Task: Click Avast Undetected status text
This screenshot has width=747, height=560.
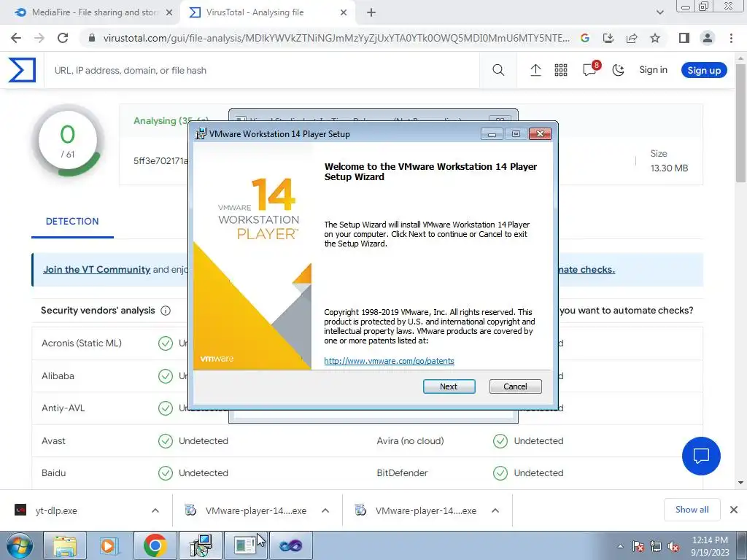Action: (x=204, y=441)
